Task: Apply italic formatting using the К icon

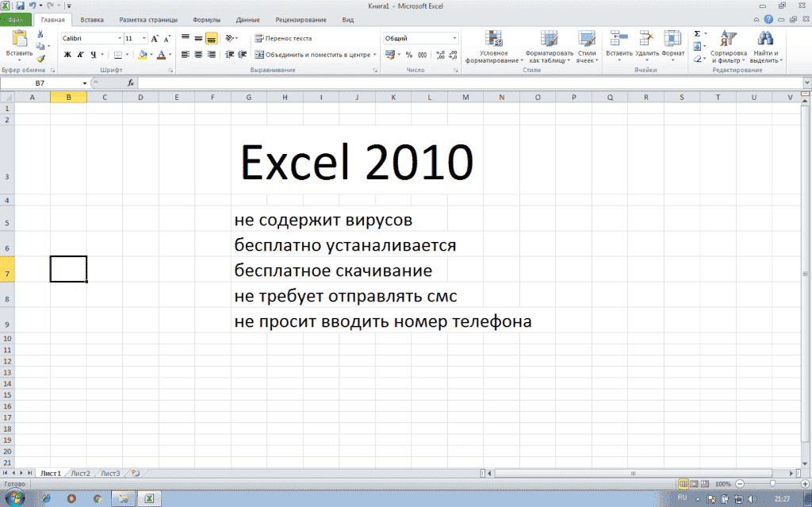Action: pos(80,54)
